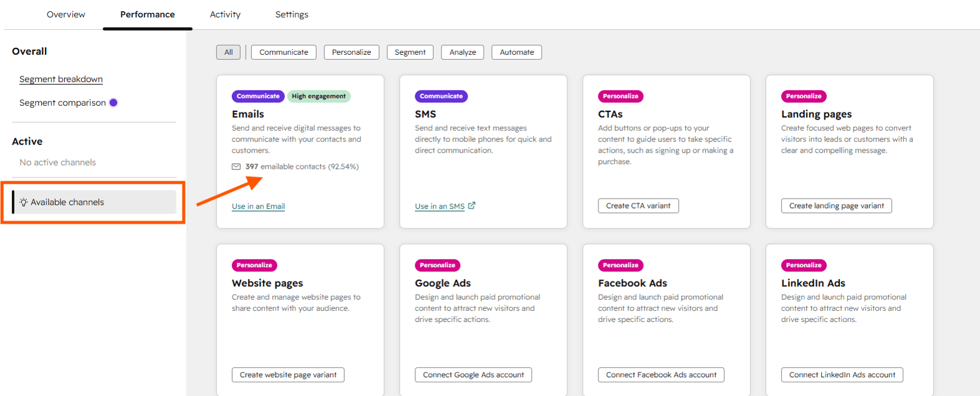Click the CTAs card title
The width and height of the screenshot is (980, 396).
point(610,114)
